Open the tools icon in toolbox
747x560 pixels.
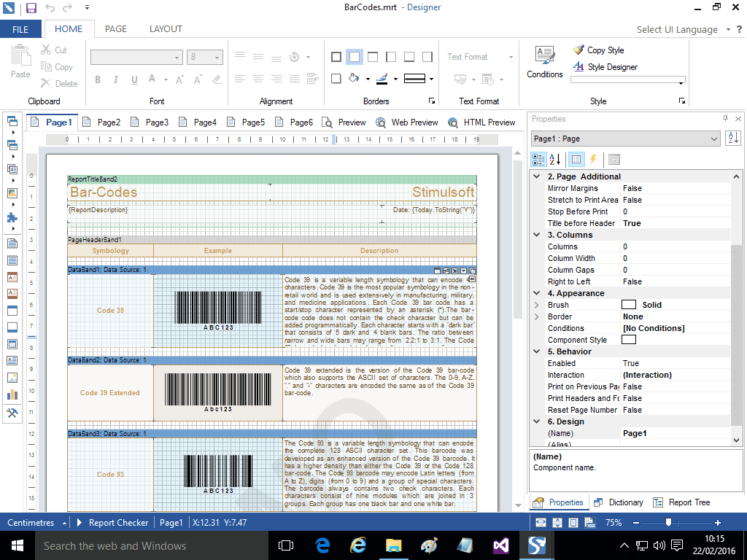[12, 413]
